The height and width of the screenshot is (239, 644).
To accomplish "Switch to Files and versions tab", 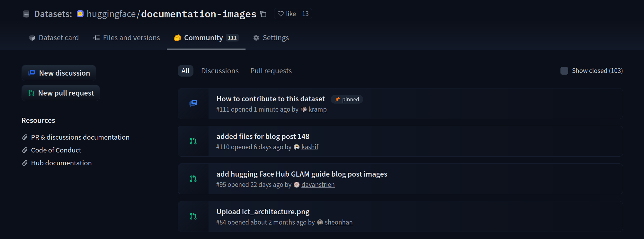I will [127, 38].
